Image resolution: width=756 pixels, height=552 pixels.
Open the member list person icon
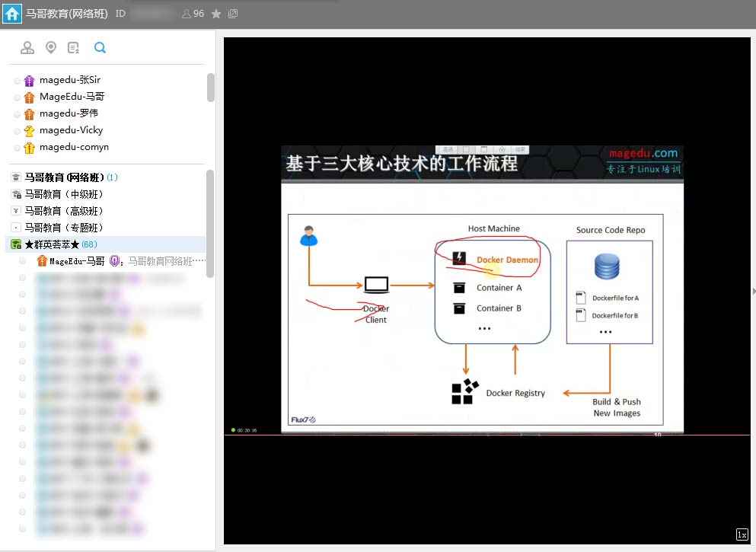27,48
